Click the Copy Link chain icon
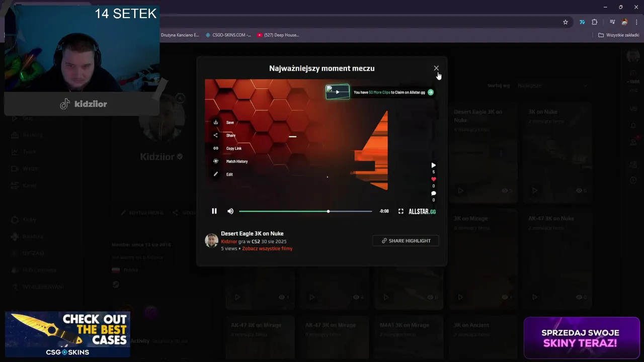The width and height of the screenshot is (644, 362). click(x=216, y=148)
